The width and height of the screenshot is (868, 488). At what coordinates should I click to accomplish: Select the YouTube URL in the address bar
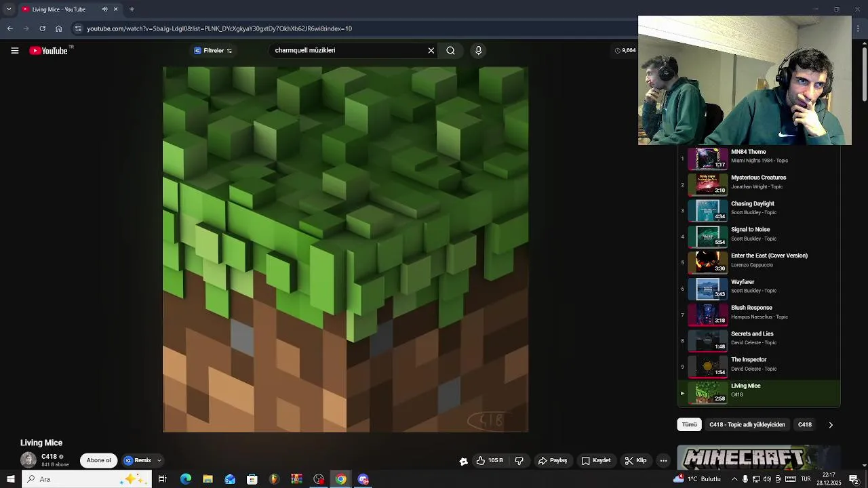219,28
